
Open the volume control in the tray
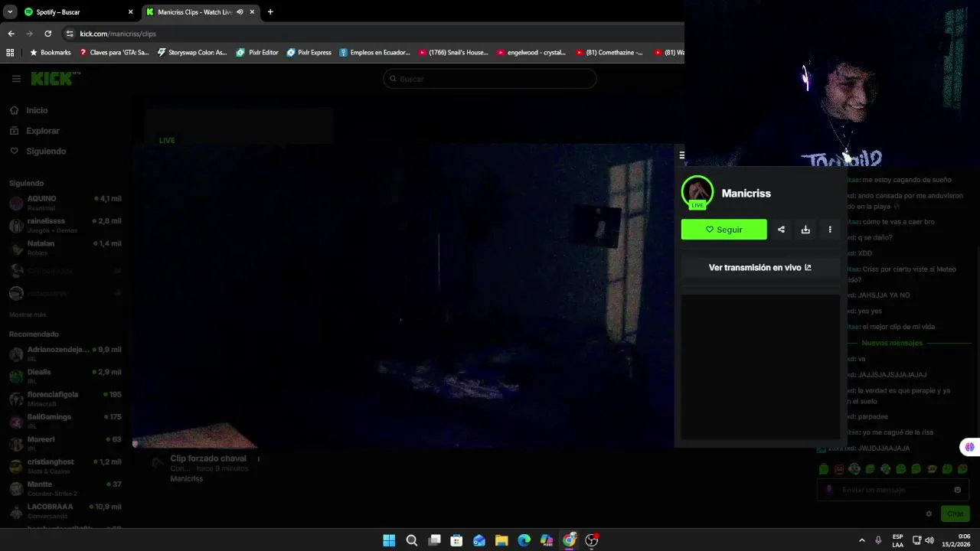pyautogui.click(x=929, y=540)
